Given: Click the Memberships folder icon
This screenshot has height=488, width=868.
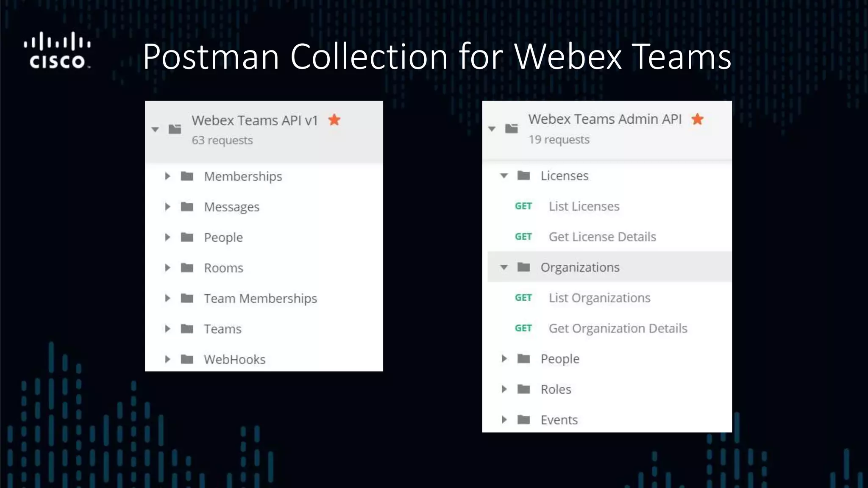Looking at the screenshot, I should (187, 176).
